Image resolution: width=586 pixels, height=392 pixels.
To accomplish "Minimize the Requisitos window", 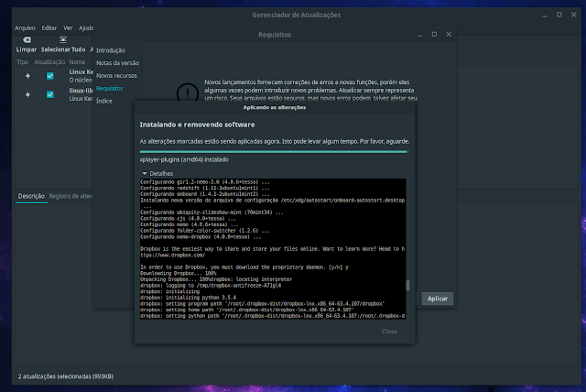I will pos(419,35).
